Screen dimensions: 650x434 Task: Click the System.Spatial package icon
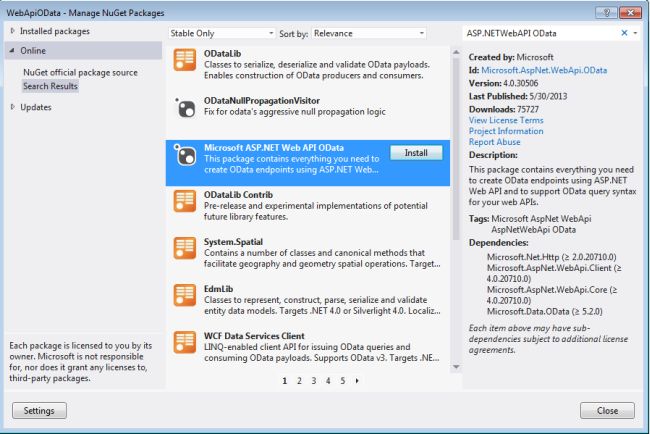click(x=185, y=248)
